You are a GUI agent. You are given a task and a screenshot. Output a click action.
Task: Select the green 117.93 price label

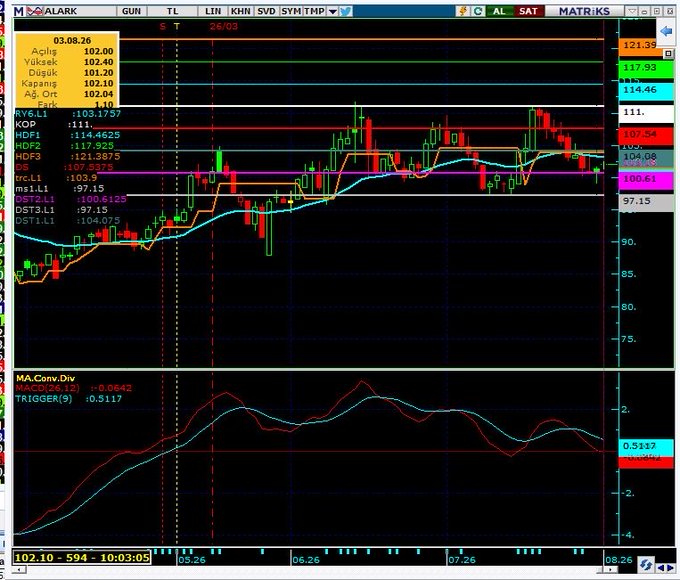pos(646,69)
